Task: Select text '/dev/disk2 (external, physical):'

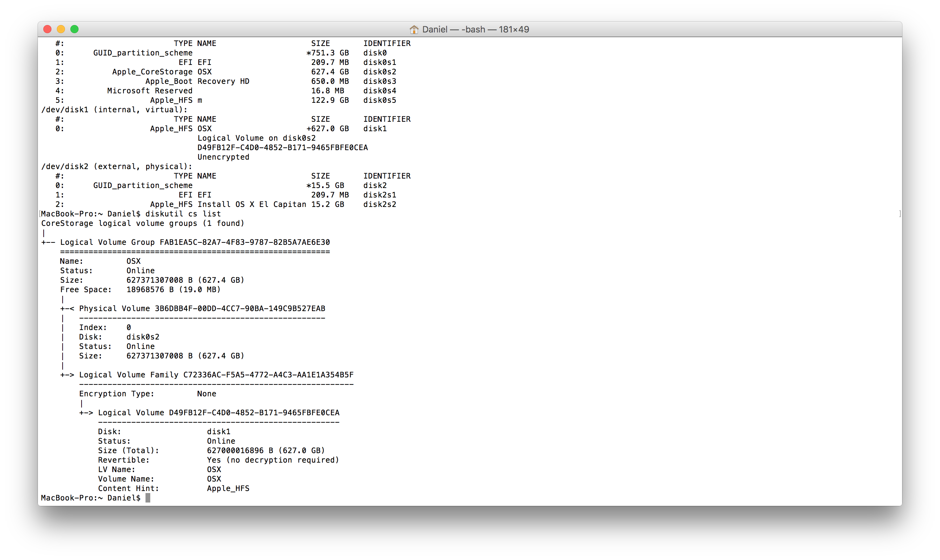Action: pyautogui.click(x=117, y=166)
